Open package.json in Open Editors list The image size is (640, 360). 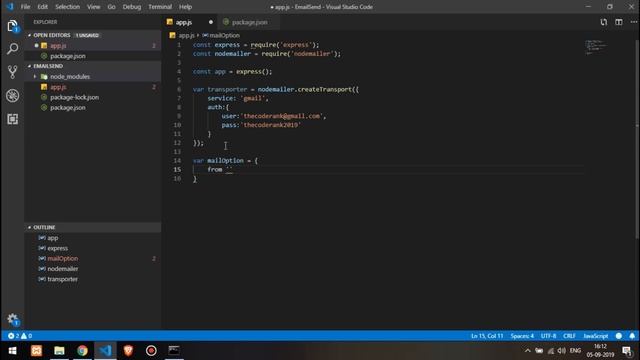(x=68, y=56)
